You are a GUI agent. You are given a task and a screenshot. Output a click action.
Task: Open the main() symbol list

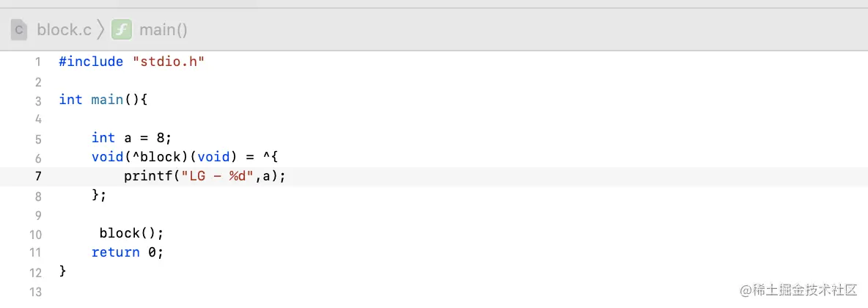[163, 30]
